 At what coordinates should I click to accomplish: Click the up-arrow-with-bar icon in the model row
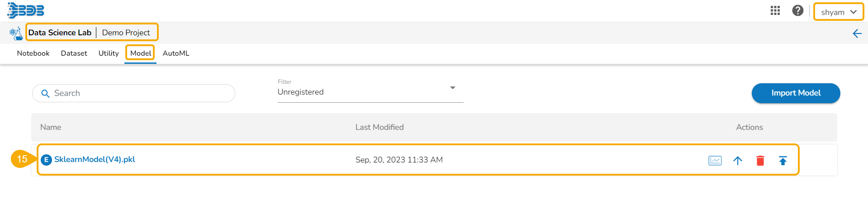(x=783, y=161)
